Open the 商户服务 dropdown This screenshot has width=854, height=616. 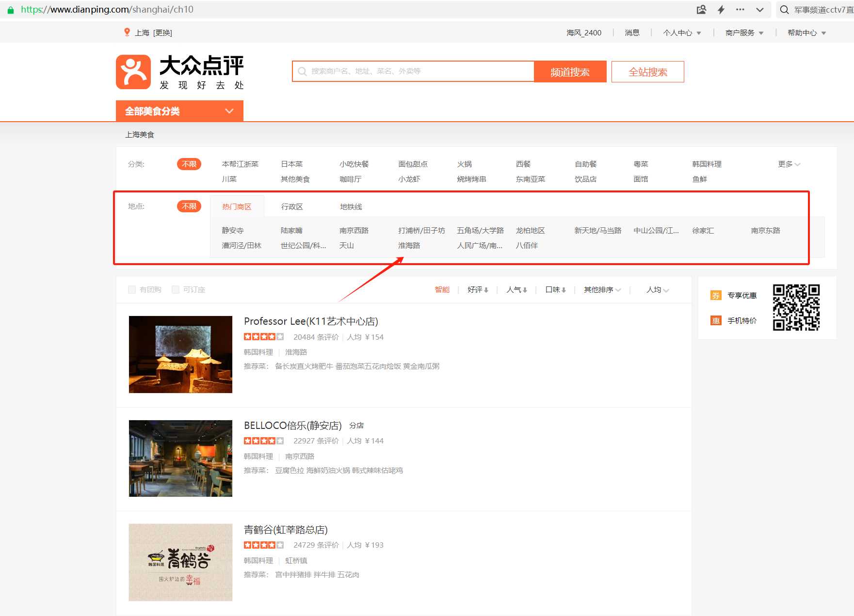point(744,32)
